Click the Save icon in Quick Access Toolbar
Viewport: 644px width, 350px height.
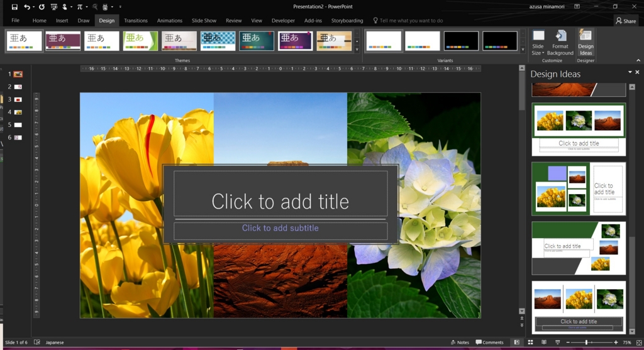pyautogui.click(x=14, y=6)
